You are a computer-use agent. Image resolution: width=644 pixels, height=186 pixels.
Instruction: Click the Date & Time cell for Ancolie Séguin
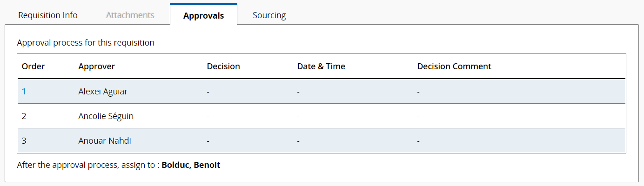[299, 116]
